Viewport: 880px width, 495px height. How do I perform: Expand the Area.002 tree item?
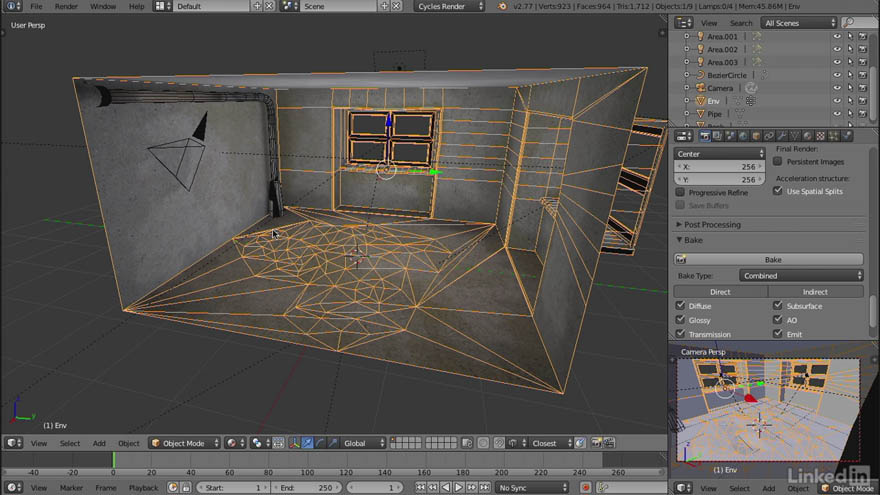(686, 49)
